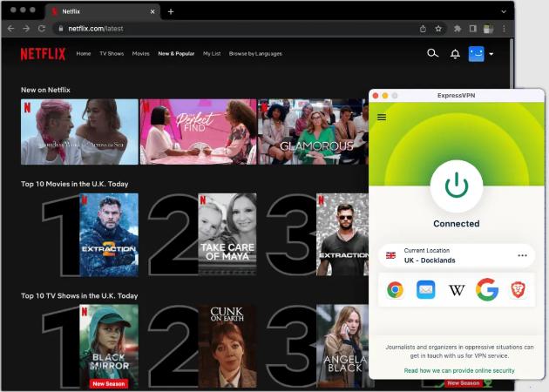This screenshot has width=549, height=392.
Task: Click the Netflix search magnifier icon
Action: 432,54
